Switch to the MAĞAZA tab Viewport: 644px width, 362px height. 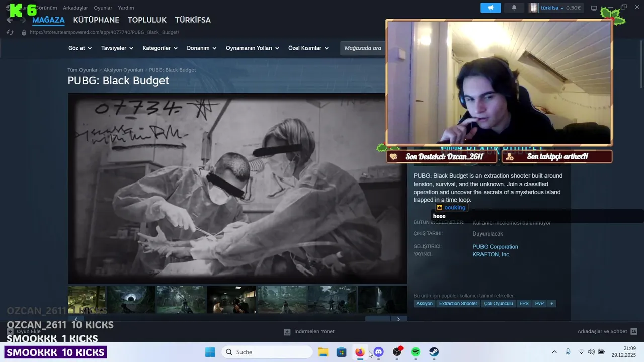pyautogui.click(x=48, y=20)
